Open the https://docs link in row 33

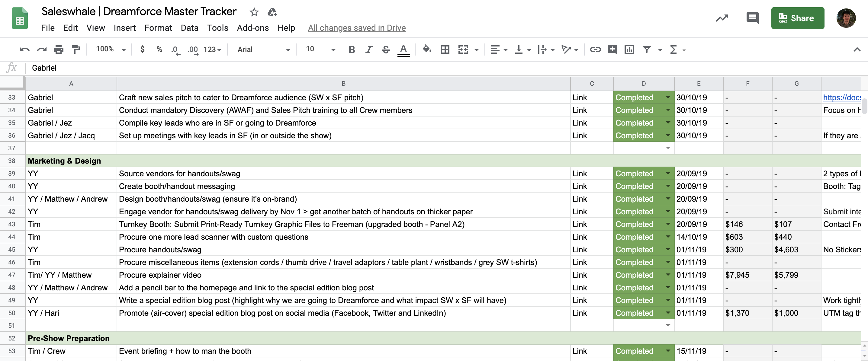point(841,97)
